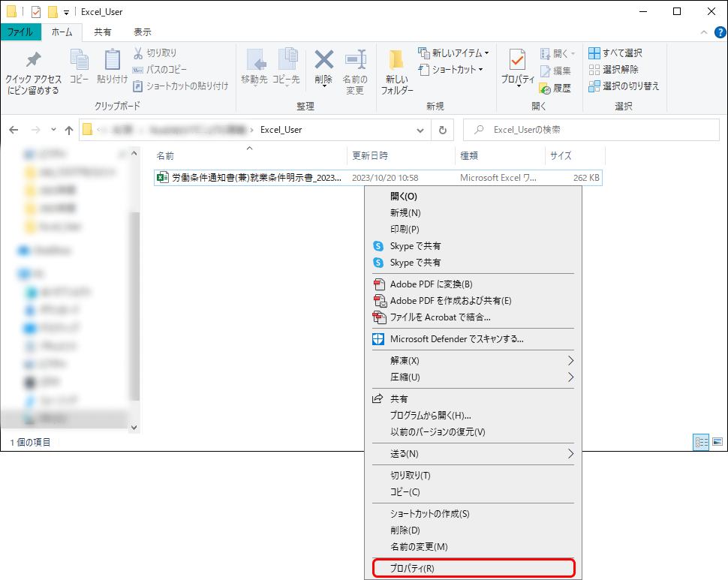Click Select All (すべて選択) in ribbon
The height and width of the screenshot is (580, 728).
tap(615, 53)
